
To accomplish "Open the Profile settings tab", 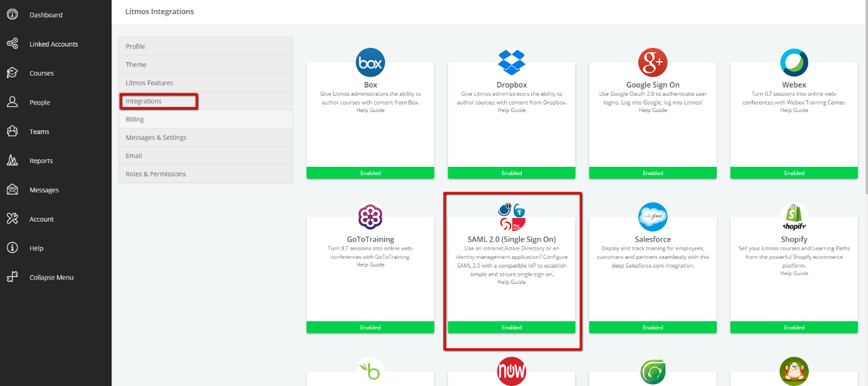I will 205,47.
